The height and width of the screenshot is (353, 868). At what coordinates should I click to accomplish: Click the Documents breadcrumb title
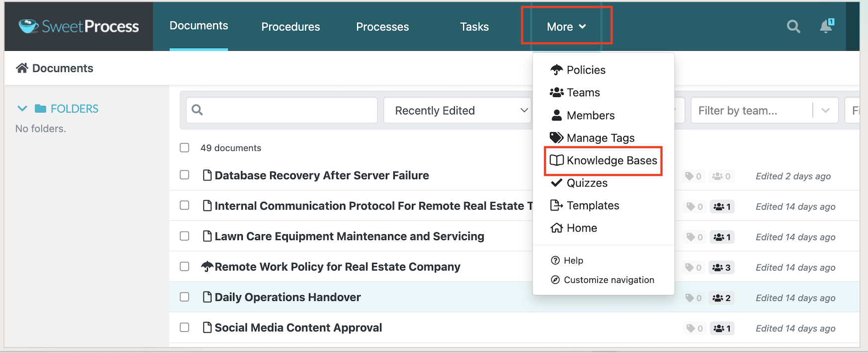(x=63, y=68)
